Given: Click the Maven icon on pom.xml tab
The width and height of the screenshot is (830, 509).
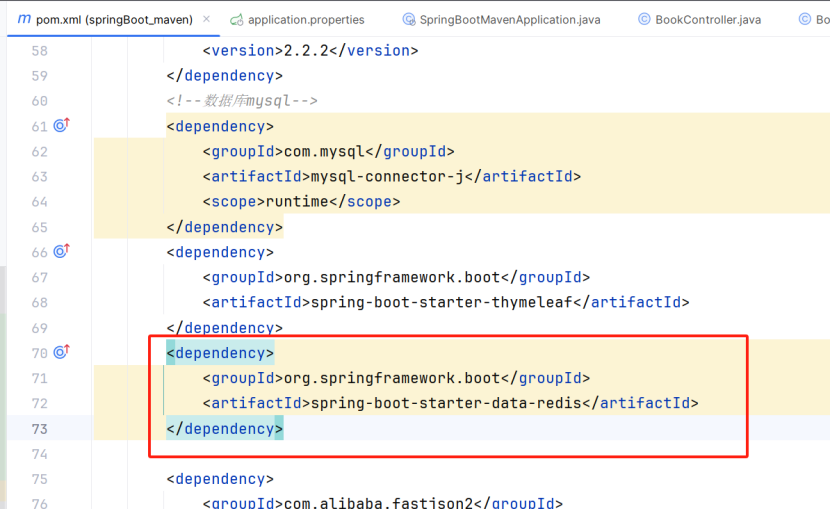Looking at the screenshot, I should click(x=24, y=19).
